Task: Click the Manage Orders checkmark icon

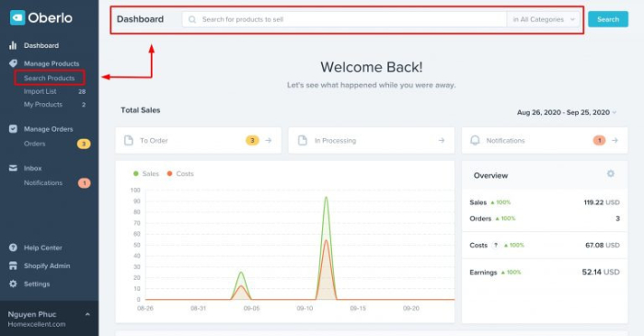Action: [13, 129]
